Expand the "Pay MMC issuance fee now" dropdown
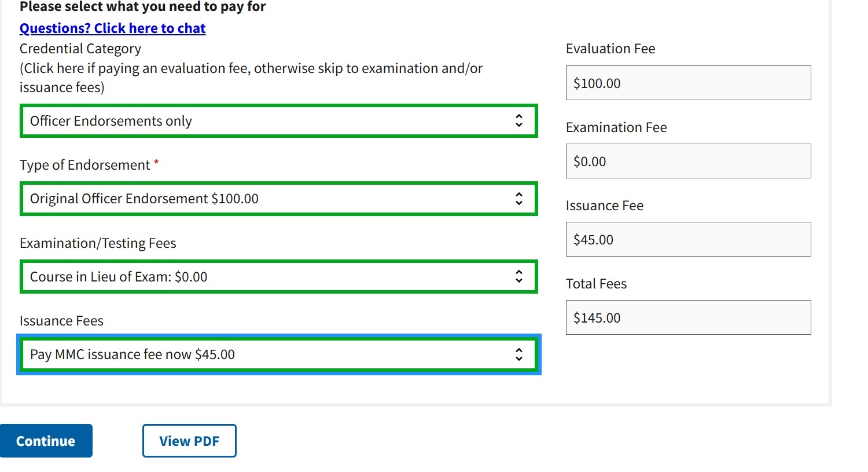The height and width of the screenshot is (472, 868). tap(266, 354)
